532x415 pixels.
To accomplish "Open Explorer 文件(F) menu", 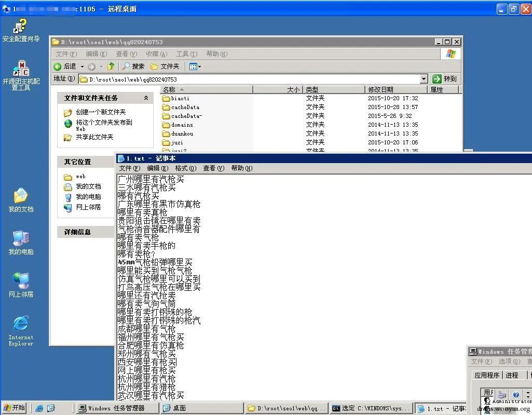I will point(66,53).
